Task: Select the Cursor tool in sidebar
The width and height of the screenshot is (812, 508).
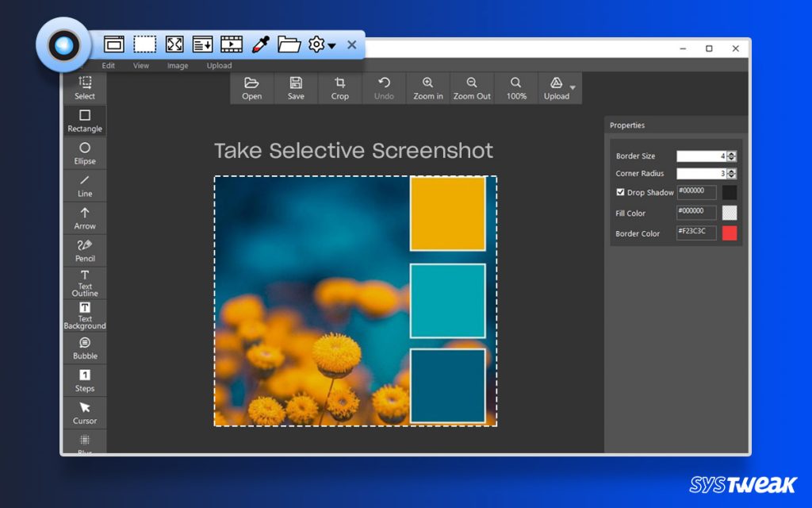Action: pos(84,412)
